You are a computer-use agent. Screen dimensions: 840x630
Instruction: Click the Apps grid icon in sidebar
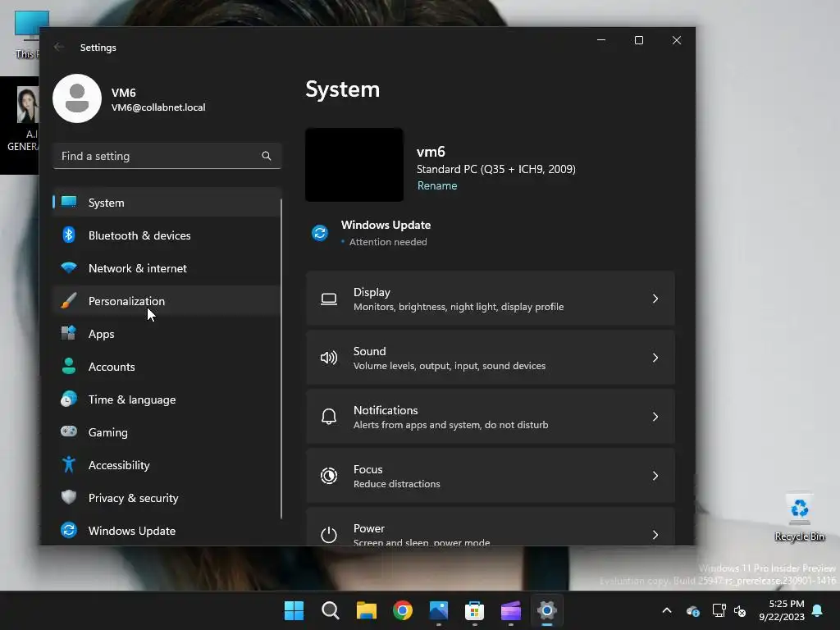coord(69,333)
